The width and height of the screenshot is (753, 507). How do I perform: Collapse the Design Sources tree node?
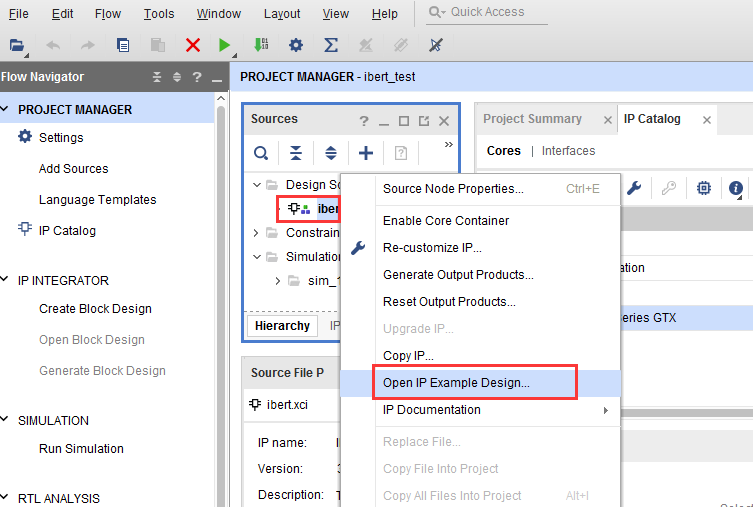tap(257, 185)
